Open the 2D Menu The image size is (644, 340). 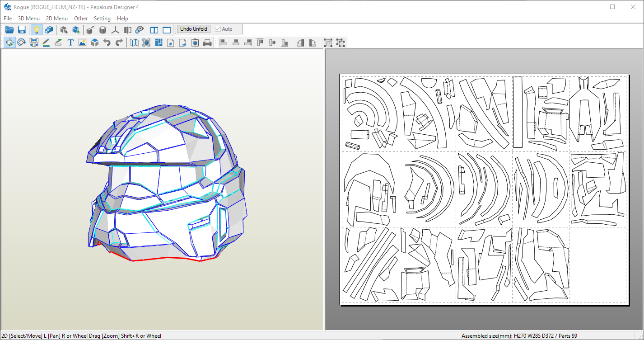point(57,19)
